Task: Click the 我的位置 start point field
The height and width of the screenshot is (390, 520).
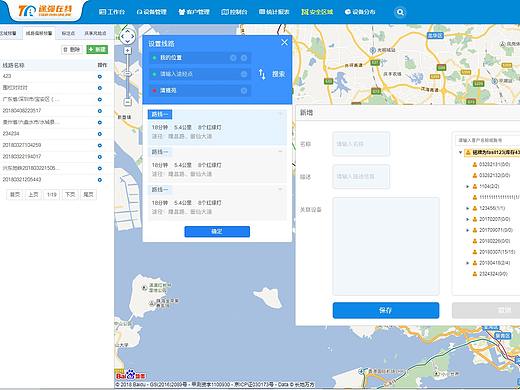Action: (x=200, y=58)
